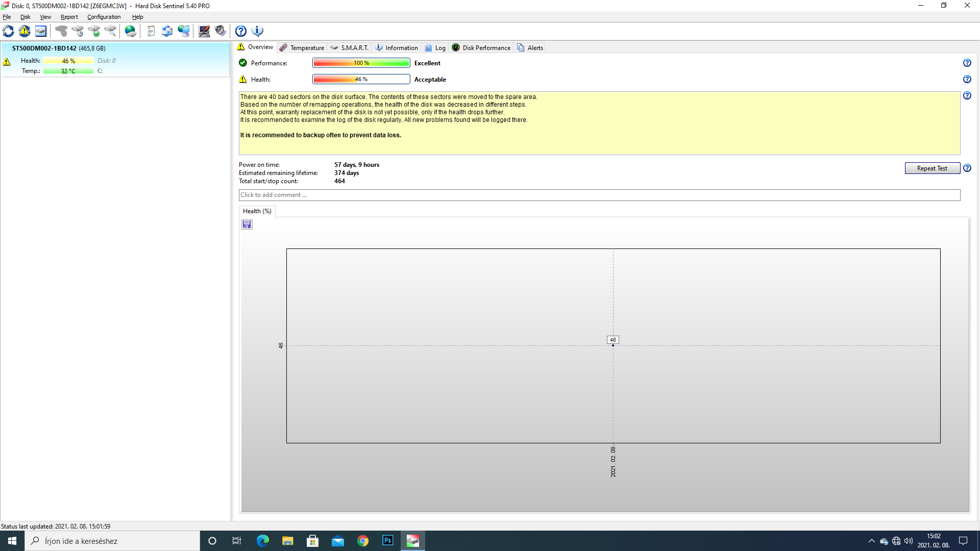Click the framed hard disk toolbar icon
Screen dimensions: 980x551
pyautogui.click(x=41, y=31)
